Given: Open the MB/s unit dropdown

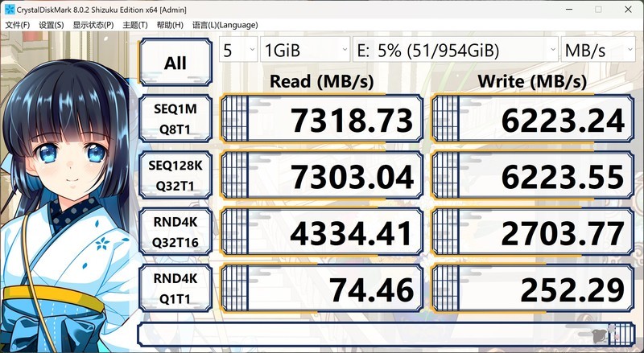Looking at the screenshot, I should [x=598, y=50].
